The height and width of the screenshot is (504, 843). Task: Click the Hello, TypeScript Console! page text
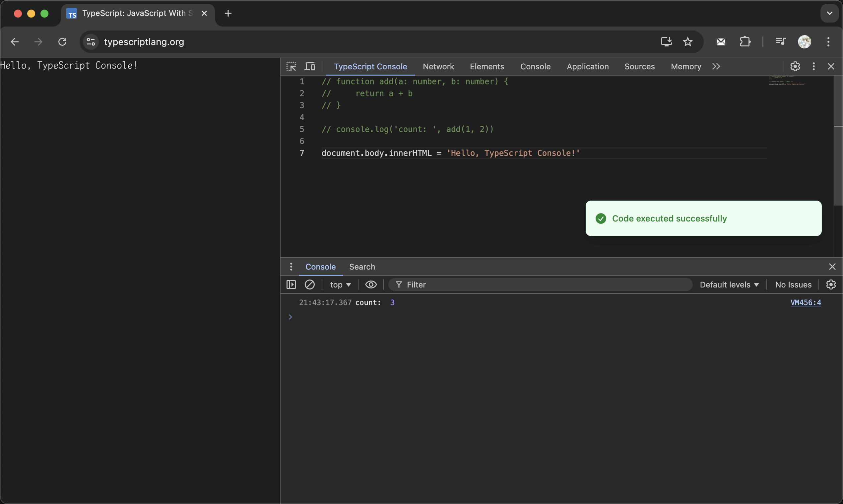coord(69,65)
